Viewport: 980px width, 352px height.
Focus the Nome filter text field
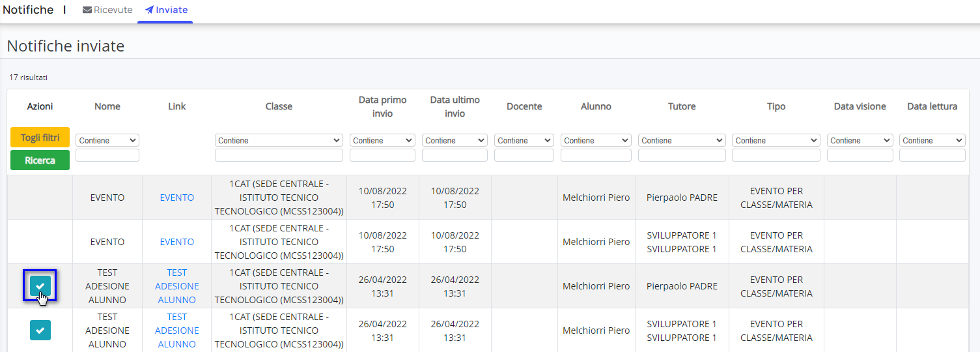point(107,155)
